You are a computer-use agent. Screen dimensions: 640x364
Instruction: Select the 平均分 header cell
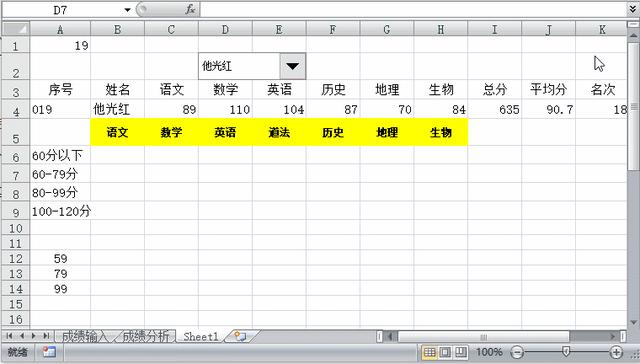tap(548, 89)
